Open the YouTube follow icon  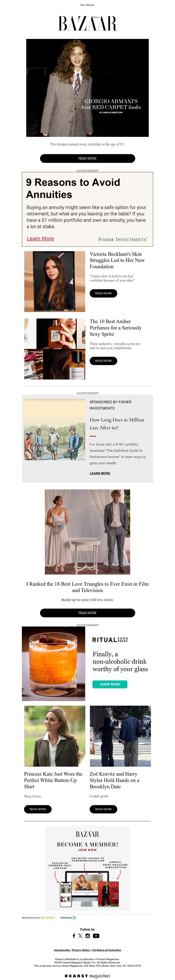click(x=96, y=936)
